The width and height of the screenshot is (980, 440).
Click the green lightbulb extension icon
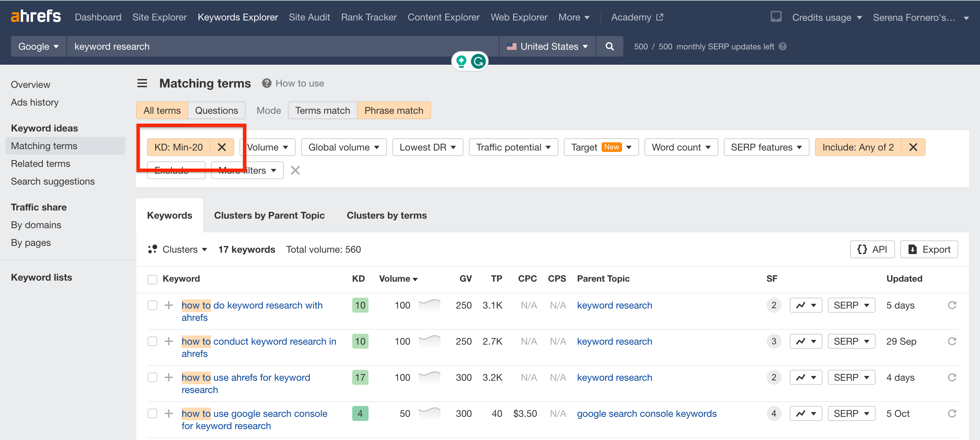pos(461,61)
